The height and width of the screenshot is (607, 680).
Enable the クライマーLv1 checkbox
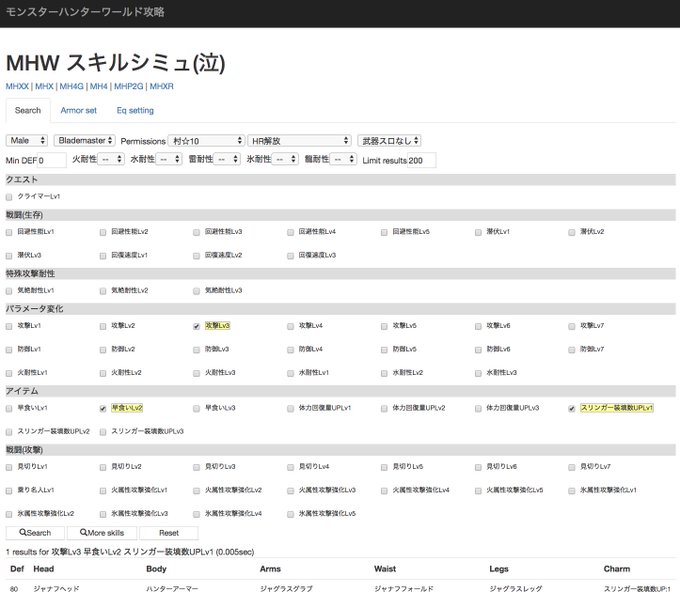pos(9,197)
